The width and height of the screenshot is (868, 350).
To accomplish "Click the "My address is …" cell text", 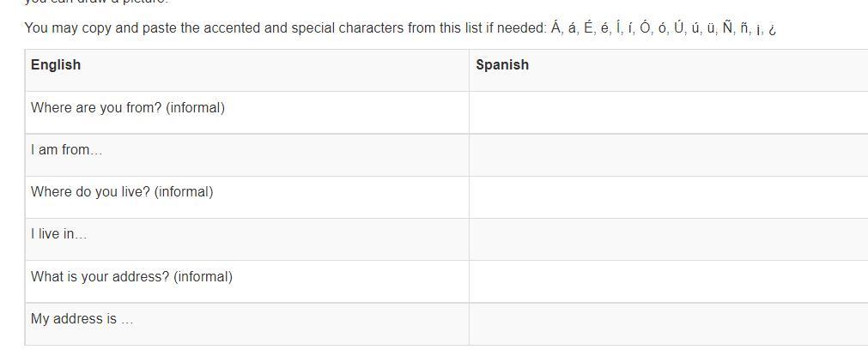I will coord(82,319).
